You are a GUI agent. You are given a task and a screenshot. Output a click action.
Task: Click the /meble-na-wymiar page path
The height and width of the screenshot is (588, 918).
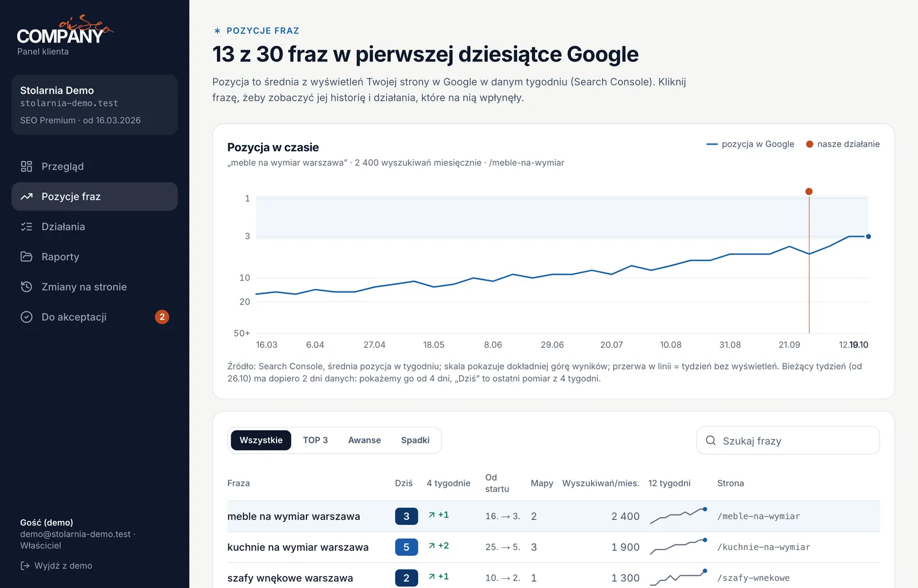758,516
